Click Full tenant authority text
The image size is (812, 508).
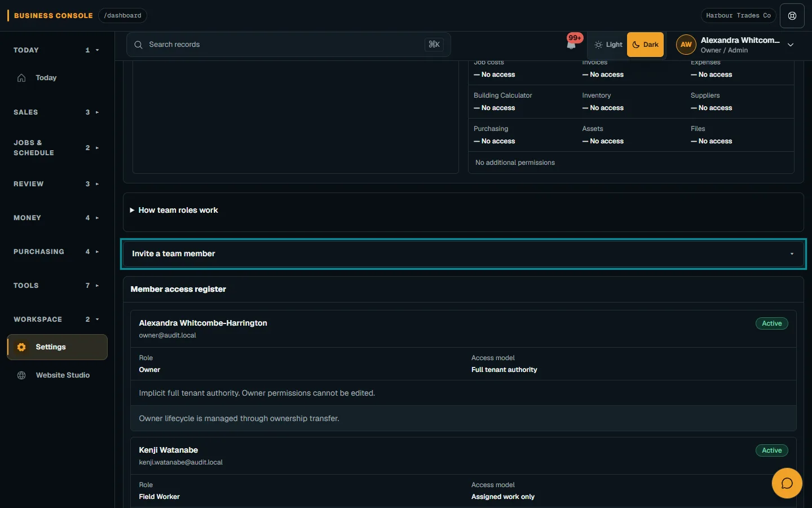coord(504,370)
